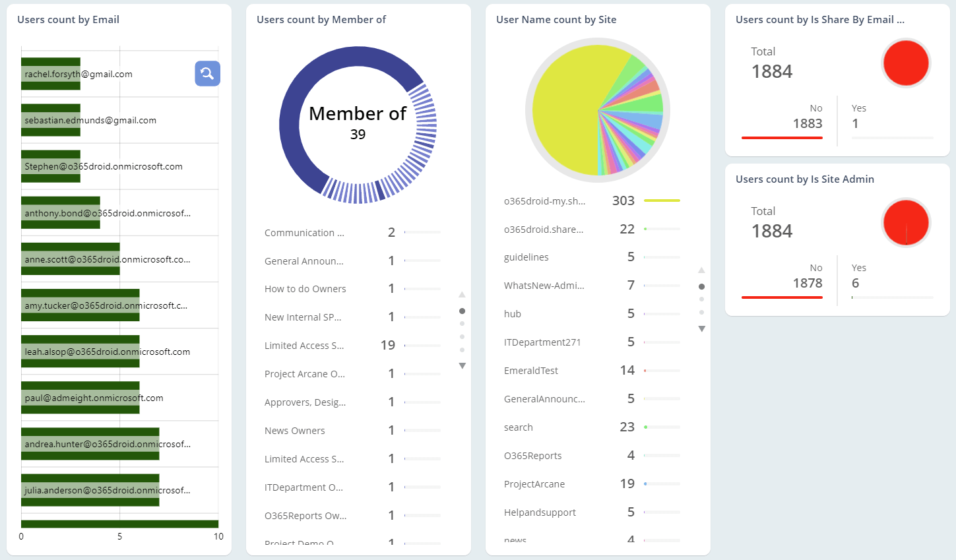
Task: Click the scroll-down arrow in Member of list
Action: pos(462,365)
